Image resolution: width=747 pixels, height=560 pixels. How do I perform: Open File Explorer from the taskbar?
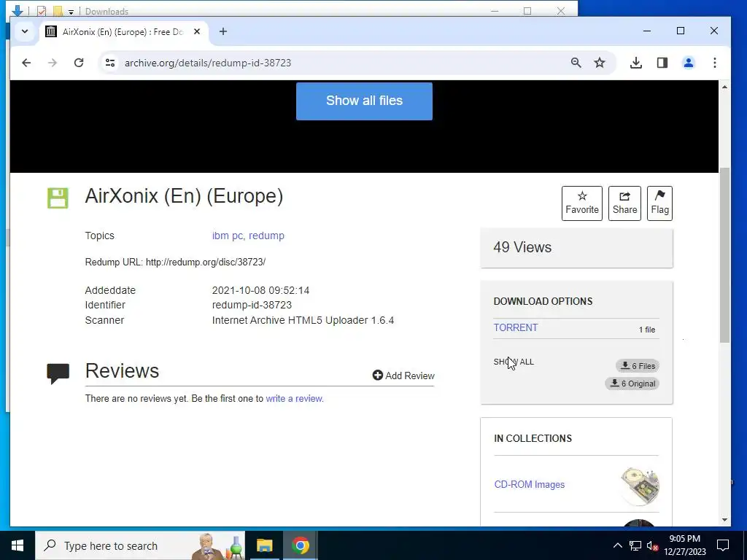pos(264,545)
